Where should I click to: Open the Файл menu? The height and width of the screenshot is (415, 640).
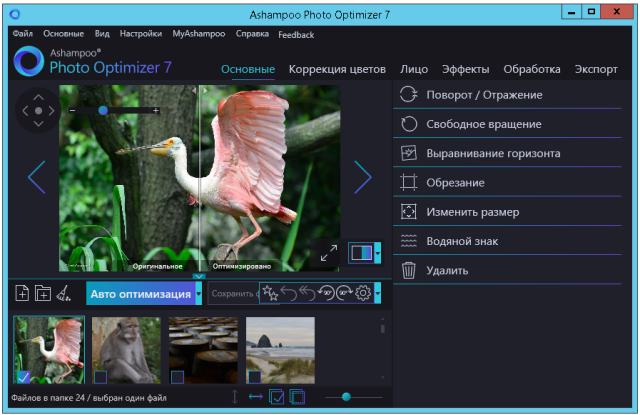pos(23,33)
